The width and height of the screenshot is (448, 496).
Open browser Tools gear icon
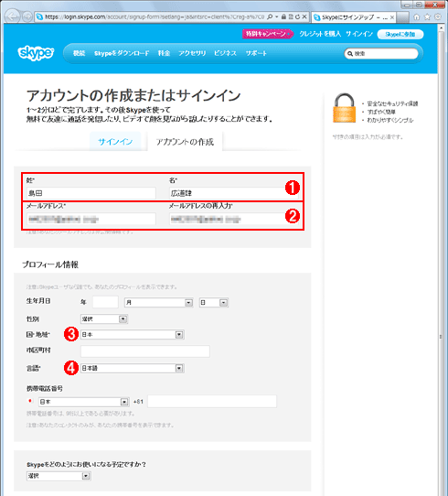(438, 17)
